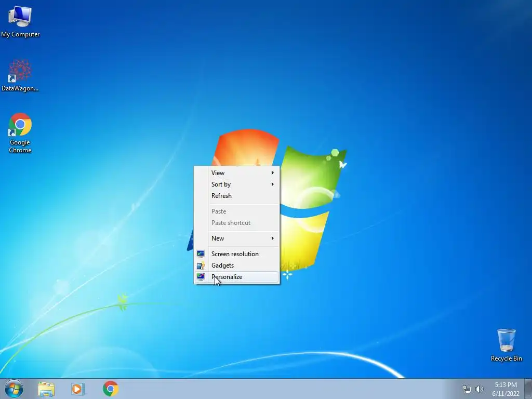Click the Personalize menu icon

(201, 277)
